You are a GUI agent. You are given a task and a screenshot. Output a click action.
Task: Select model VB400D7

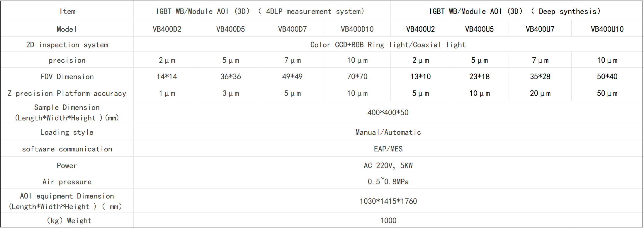pos(292,29)
